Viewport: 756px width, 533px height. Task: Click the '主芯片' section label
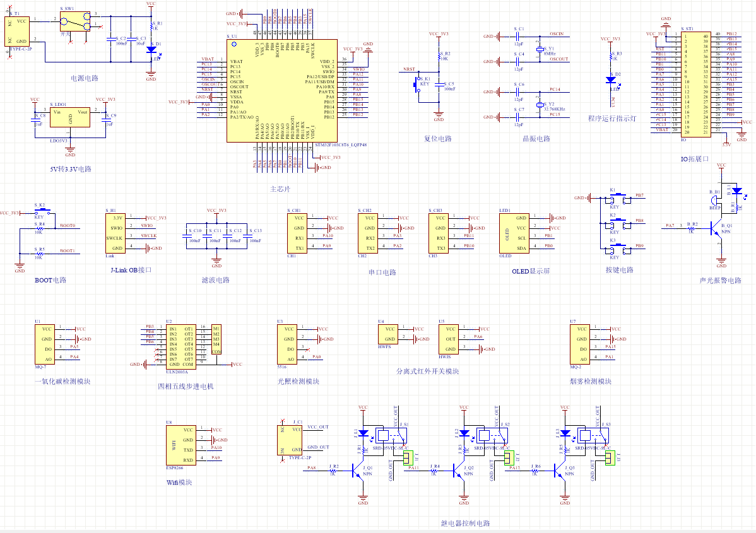[280, 189]
